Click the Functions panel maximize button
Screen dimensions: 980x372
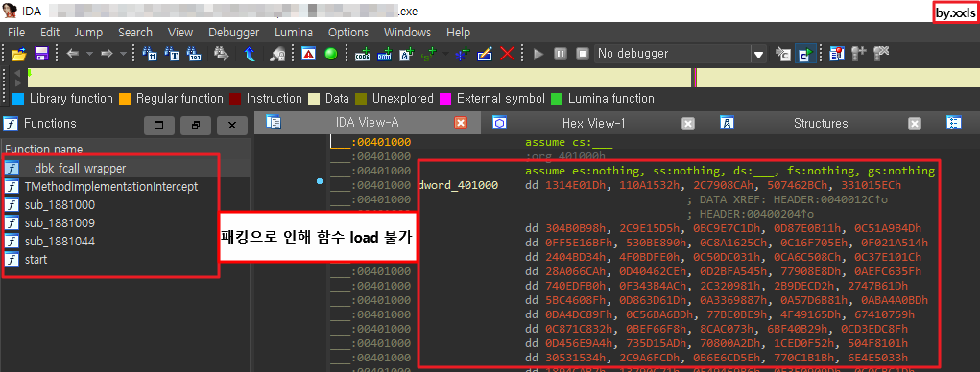tap(158, 126)
